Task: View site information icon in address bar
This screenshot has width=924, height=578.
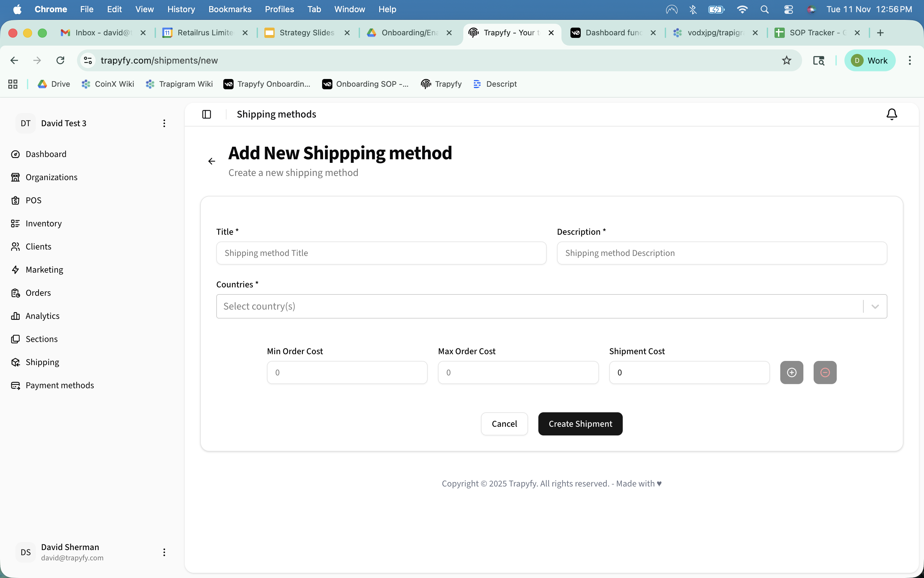Action: (x=88, y=60)
